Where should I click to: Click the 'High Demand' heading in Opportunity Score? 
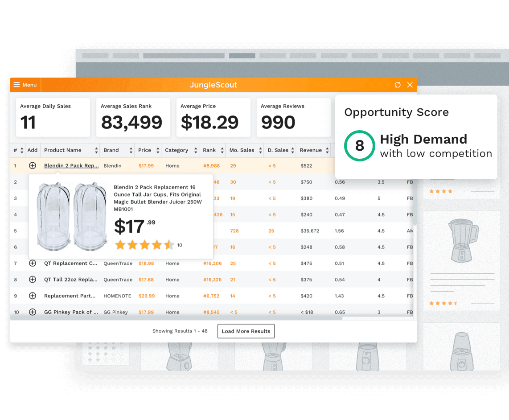pos(423,140)
